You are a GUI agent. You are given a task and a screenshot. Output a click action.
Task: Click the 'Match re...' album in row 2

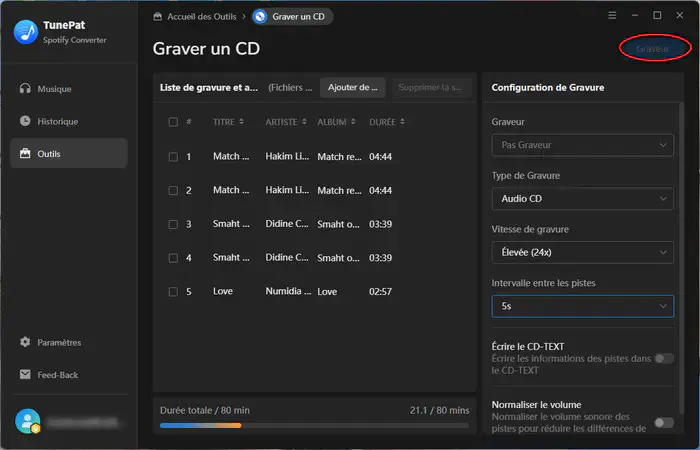point(339,191)
